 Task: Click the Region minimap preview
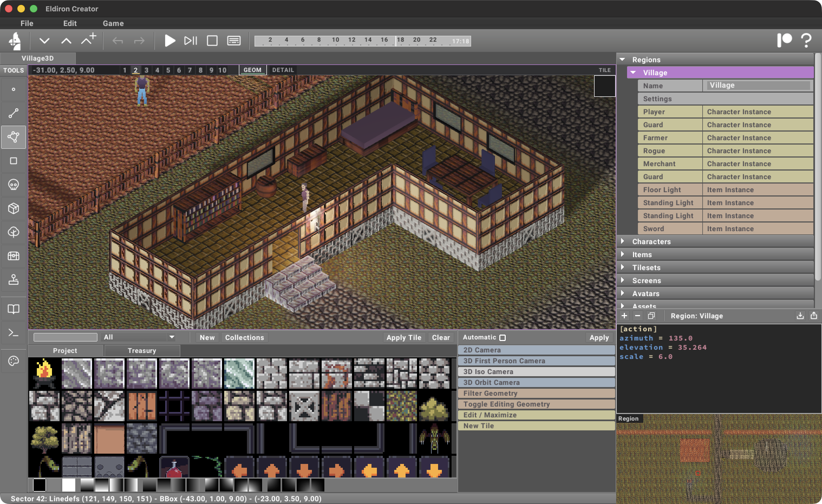[x=717, y=460]
